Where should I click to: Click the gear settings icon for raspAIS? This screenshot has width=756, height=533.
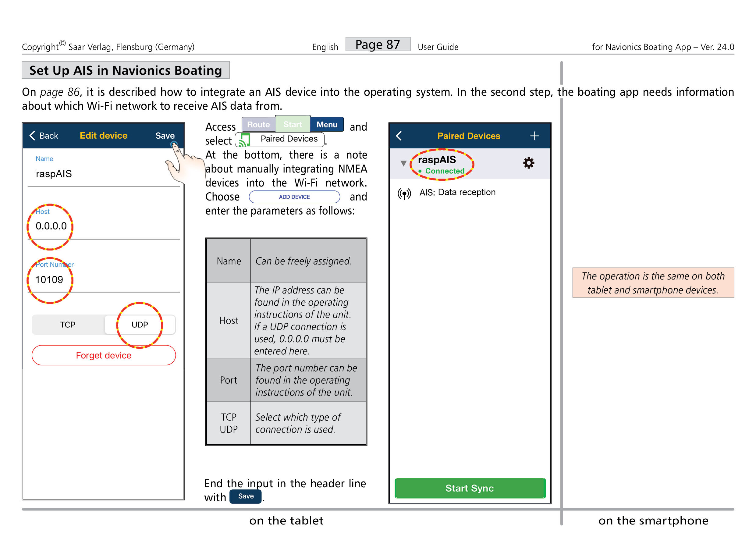[528, 163]
